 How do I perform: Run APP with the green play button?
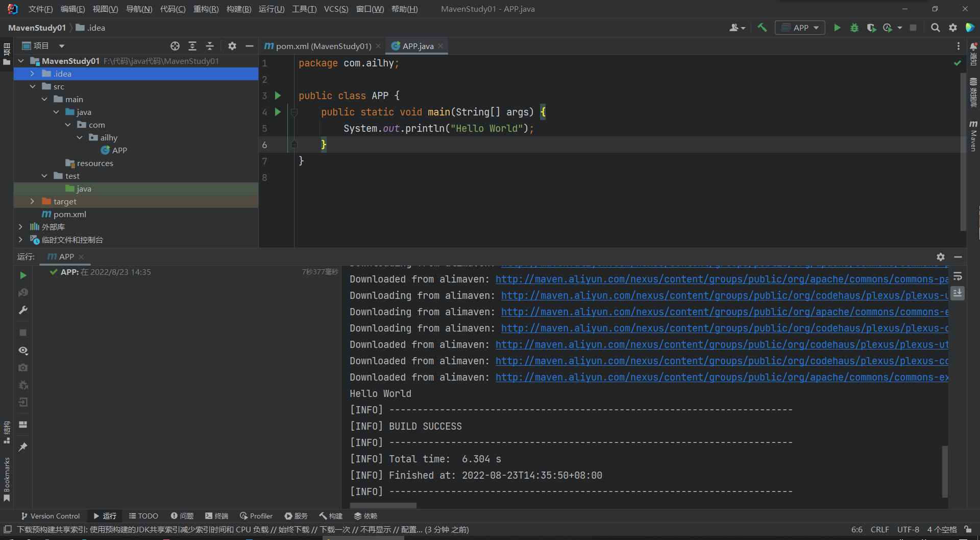point(837,28)
